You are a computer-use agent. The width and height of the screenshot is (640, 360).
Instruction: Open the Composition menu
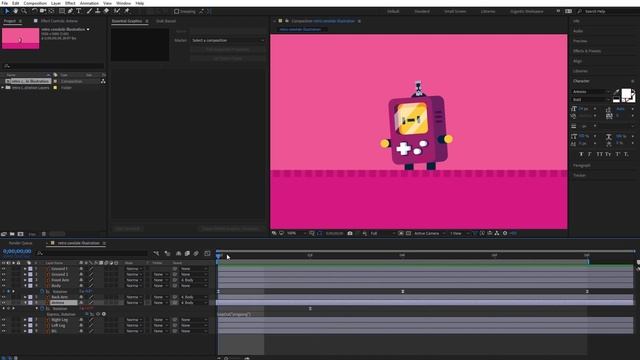pyautogui.click(x=35, y=3)
